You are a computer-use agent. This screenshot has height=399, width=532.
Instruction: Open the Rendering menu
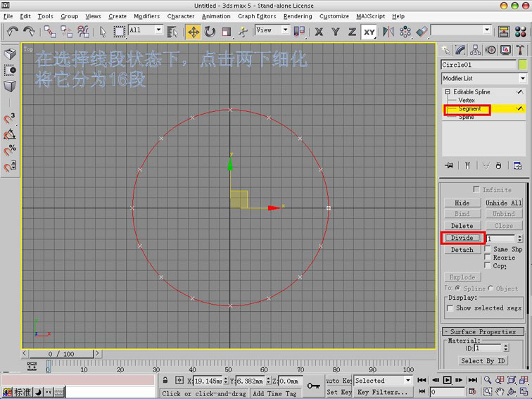(298, 16)
